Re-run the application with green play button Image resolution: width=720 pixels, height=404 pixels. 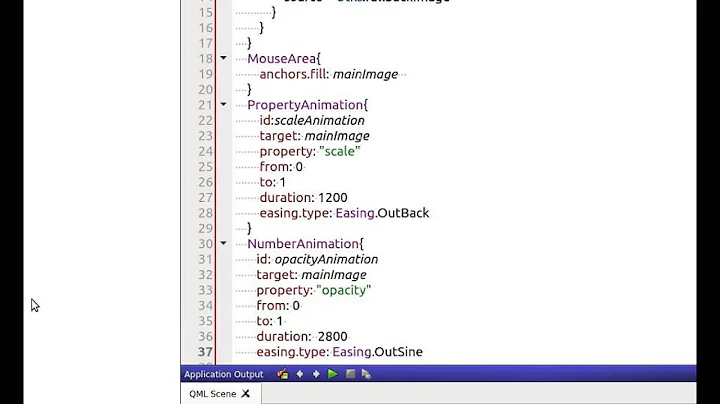pyautogui.click(x=333, y=374)
